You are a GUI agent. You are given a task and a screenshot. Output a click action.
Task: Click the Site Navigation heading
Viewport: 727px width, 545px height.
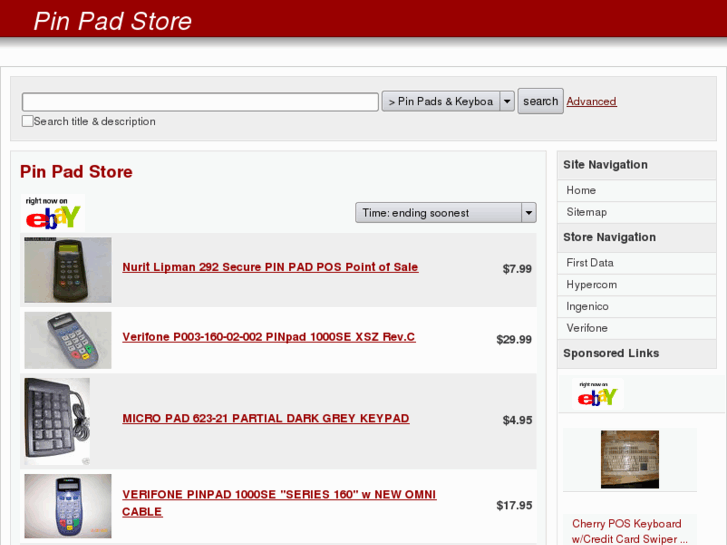coord(605,165)
